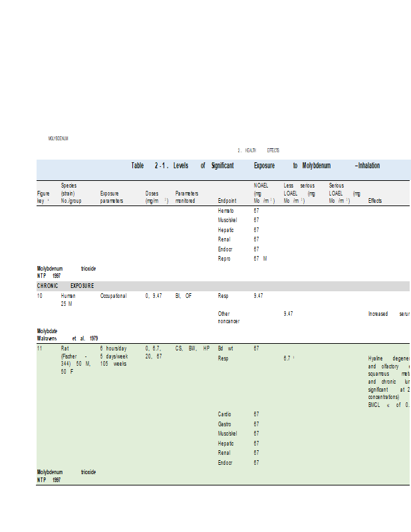Click the 'Repro' endpoint cell
This screenshot has height=532, width=411.
[225, 257]
